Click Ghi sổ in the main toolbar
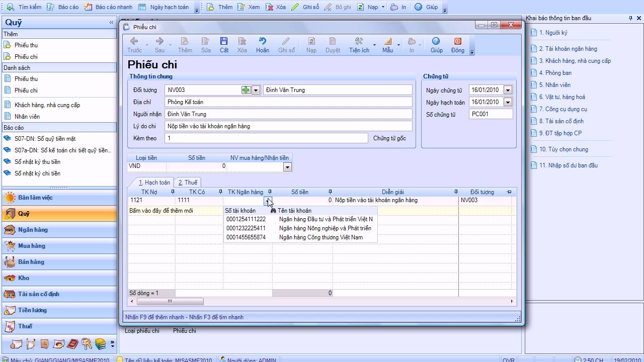This screenshot has width=644, height=362. (x=305, y=7)
